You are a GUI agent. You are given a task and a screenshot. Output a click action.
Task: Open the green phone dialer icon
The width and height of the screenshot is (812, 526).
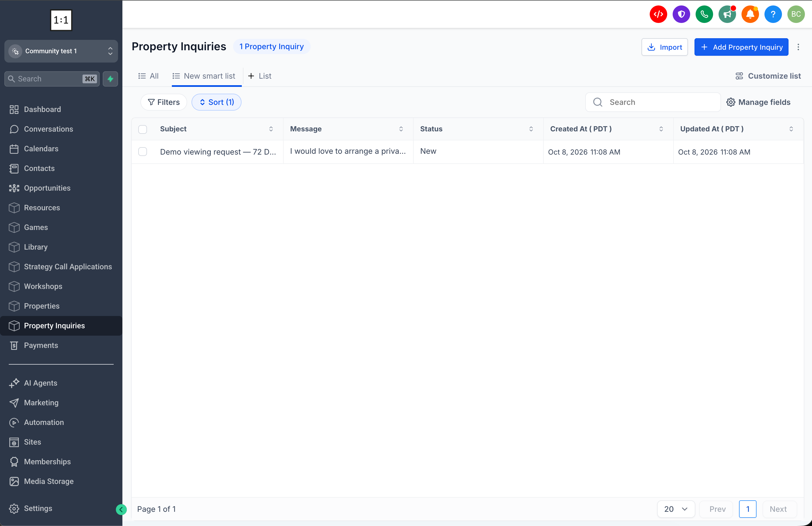704,14
